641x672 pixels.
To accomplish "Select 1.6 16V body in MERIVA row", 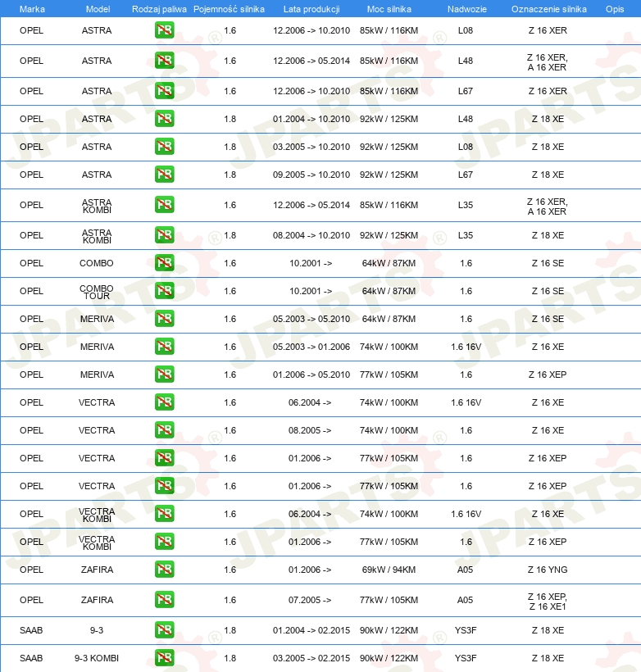I will [x=466, y=347].
